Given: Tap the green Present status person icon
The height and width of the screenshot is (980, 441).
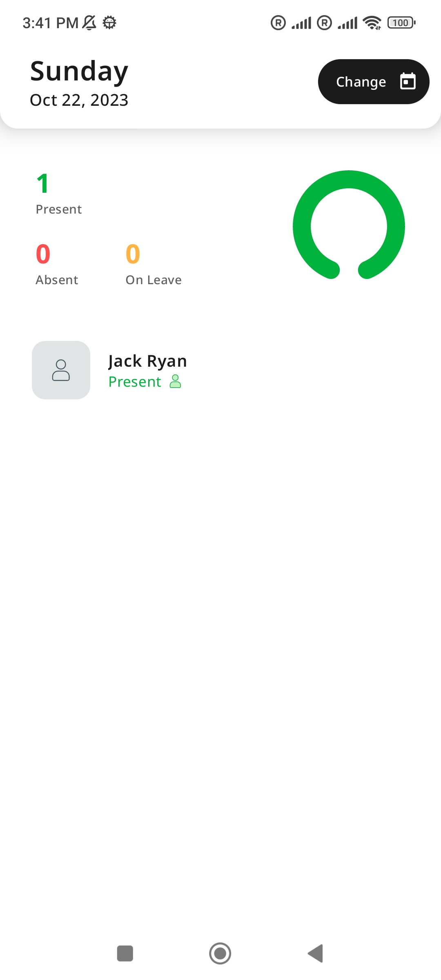Looking at the screenshot, I should coord(175,381).
